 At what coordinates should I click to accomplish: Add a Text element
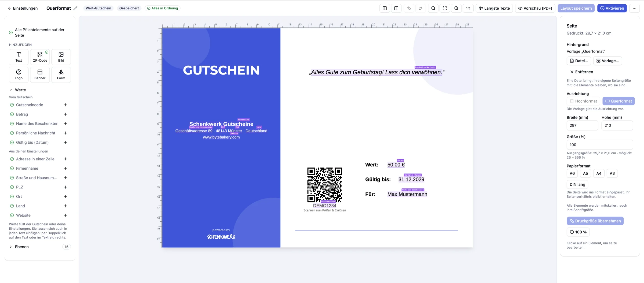(x=19, y=57)
